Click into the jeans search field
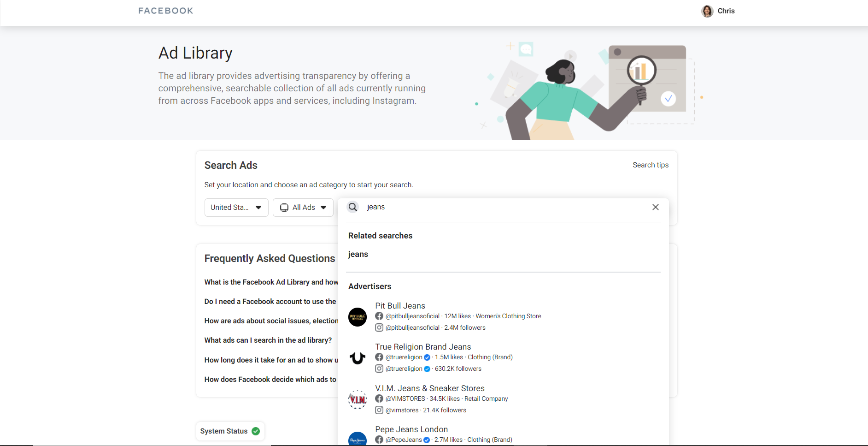Image resolution: width=868 pixels, height=446 pixels. coord(504,207)
